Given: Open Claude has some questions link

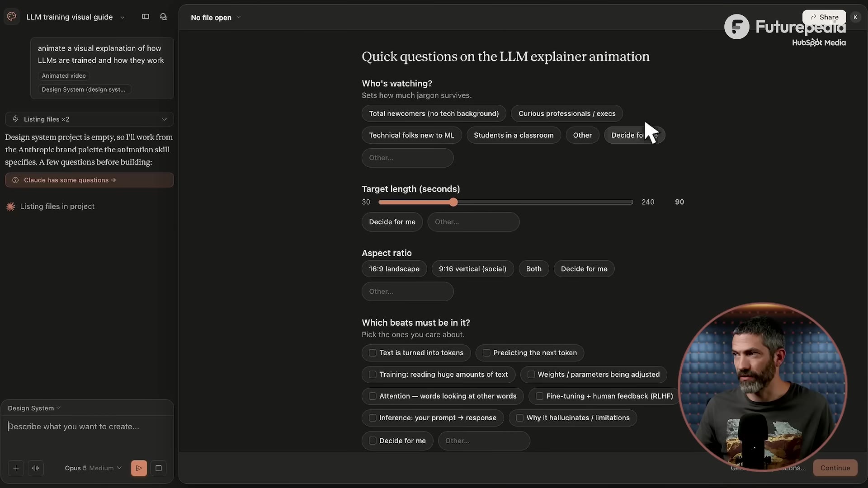Looking at the screenshot, I should (90, 180).
